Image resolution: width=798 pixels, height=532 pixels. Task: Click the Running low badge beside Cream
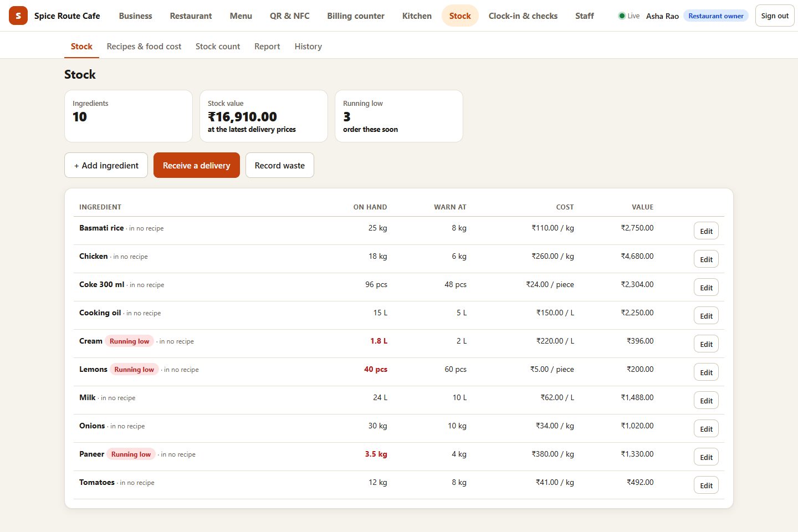pos(129,341)
